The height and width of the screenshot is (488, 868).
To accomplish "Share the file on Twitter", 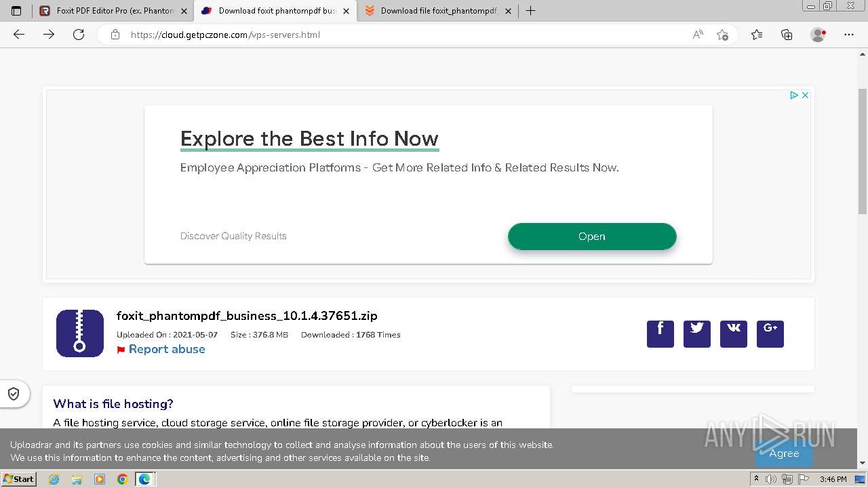I will pos(697,334).
